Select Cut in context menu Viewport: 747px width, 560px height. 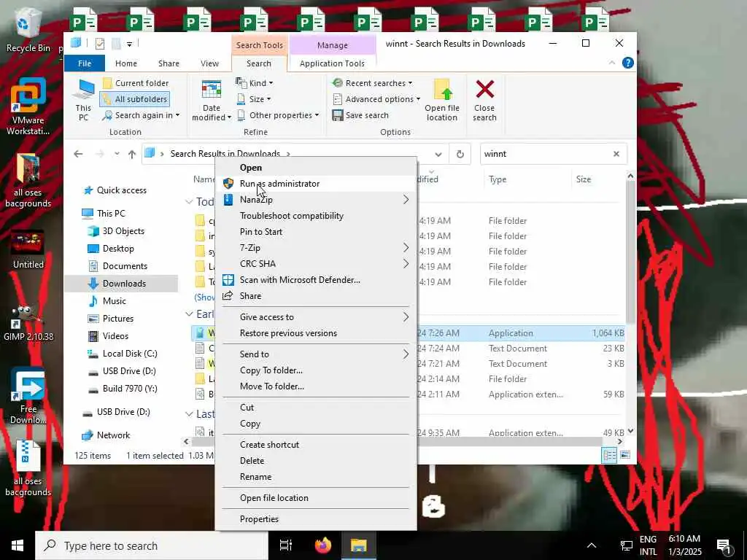pos(317,408)
